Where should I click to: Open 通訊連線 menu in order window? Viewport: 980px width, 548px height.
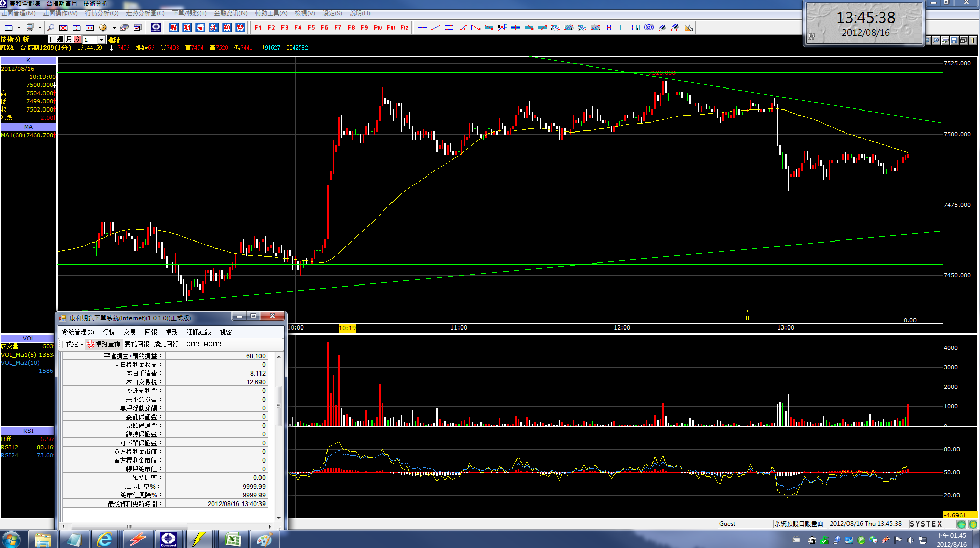pos(199,332)
